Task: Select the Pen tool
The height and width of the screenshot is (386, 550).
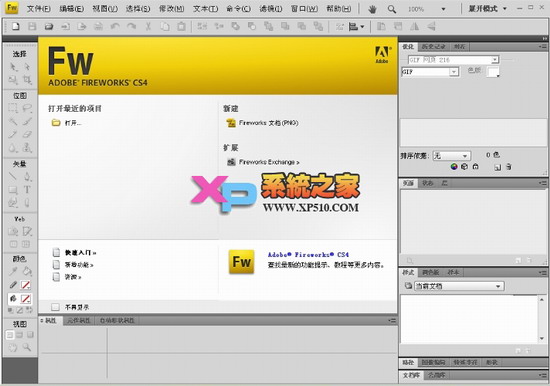Action: (27, 176)
